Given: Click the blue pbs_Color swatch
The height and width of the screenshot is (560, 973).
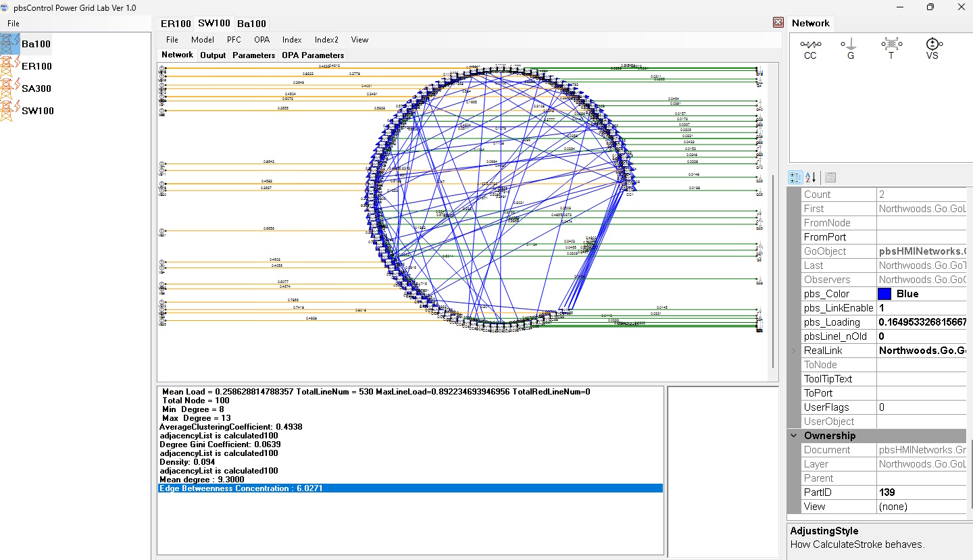Looking at the screenshot, I should point(884,294).
